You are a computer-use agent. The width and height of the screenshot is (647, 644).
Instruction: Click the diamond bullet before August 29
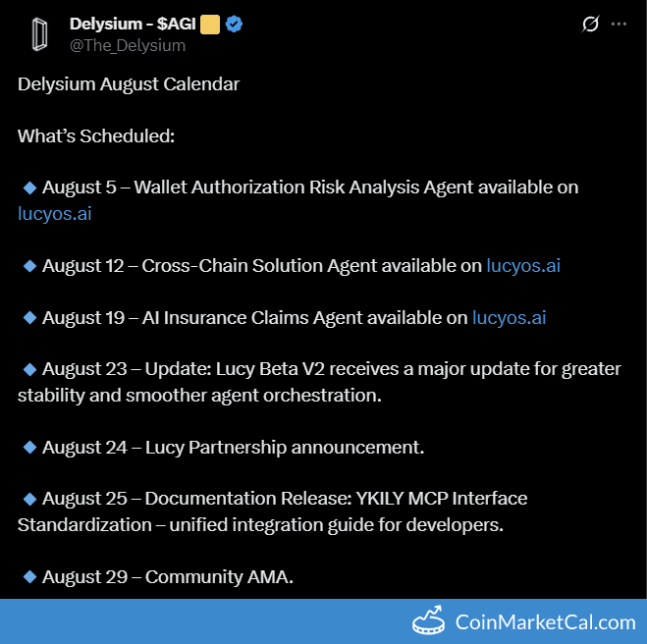(x=29, y=576)
